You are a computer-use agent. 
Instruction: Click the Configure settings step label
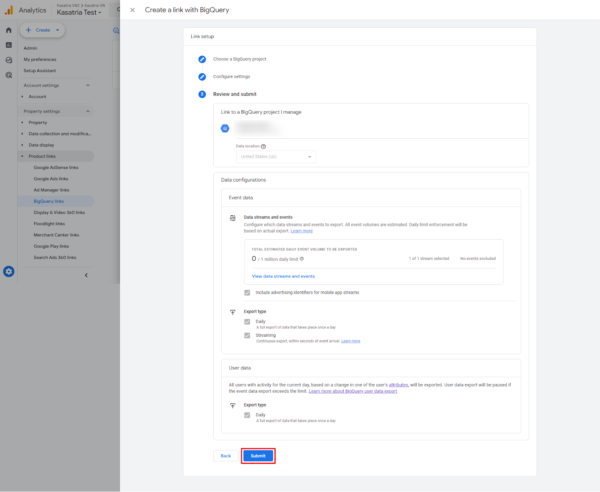232,77
